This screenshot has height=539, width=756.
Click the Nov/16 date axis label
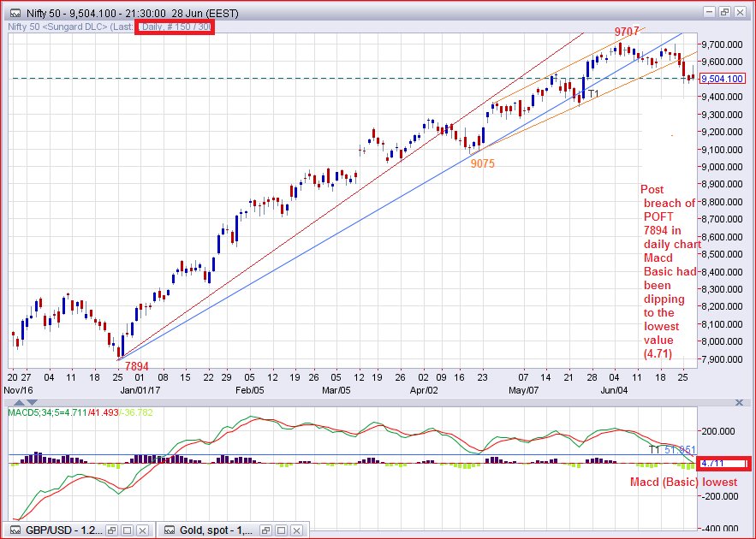(18, 390)
